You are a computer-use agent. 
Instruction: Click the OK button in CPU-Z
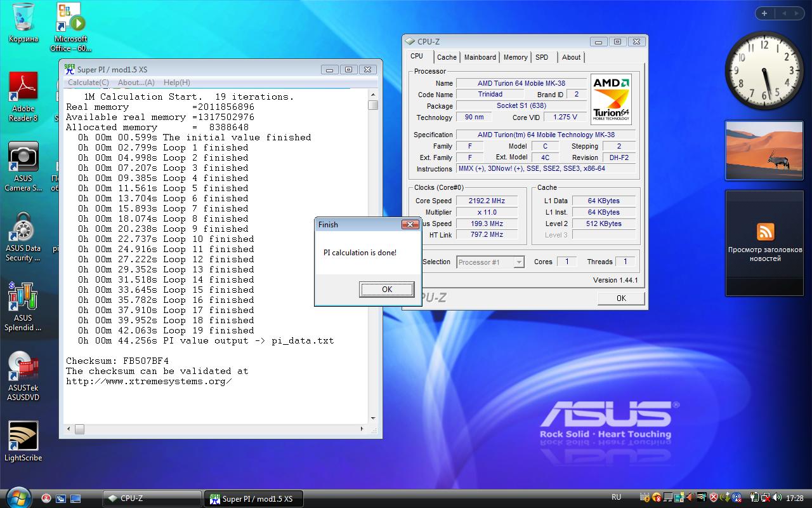621,298
